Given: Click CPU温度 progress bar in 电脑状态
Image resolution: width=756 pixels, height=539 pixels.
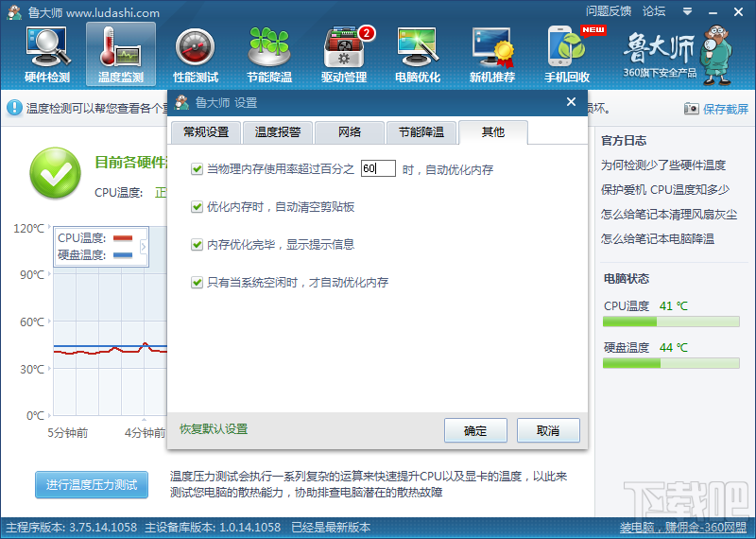Looking at the screenshot, I should tap(671, 322).
